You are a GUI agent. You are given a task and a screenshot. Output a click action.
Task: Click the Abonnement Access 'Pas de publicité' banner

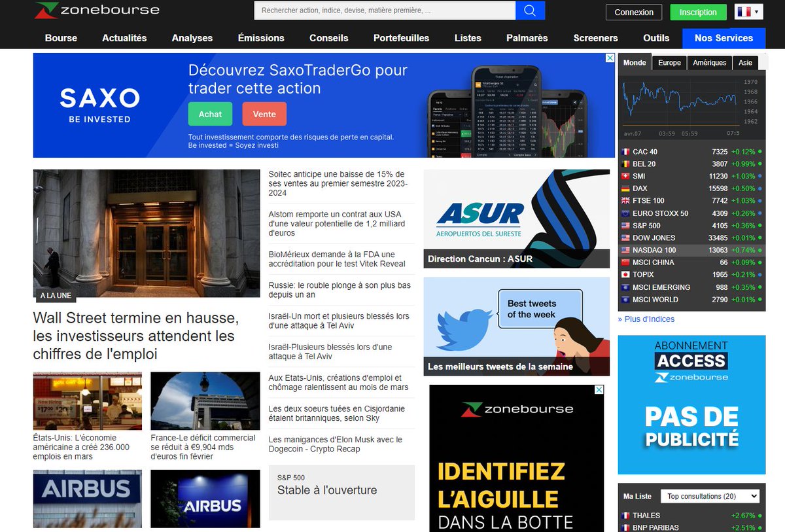pos(691,404)
